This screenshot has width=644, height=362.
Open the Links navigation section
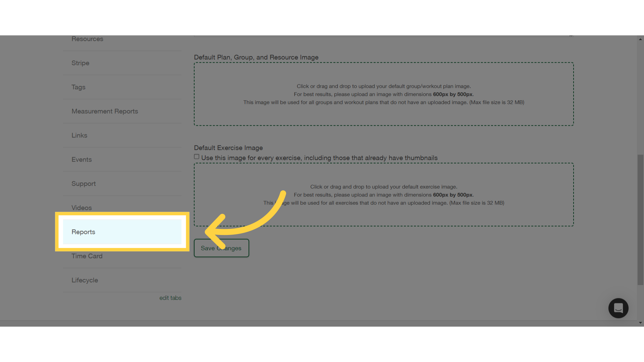click(79, 135)
